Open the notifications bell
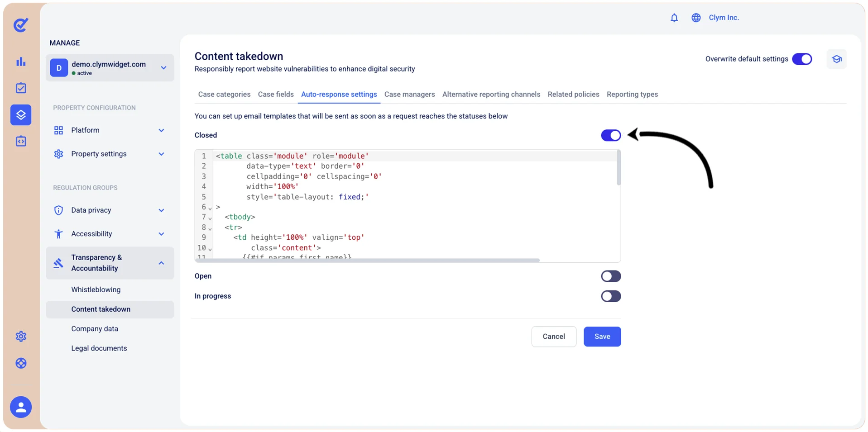 674,18
